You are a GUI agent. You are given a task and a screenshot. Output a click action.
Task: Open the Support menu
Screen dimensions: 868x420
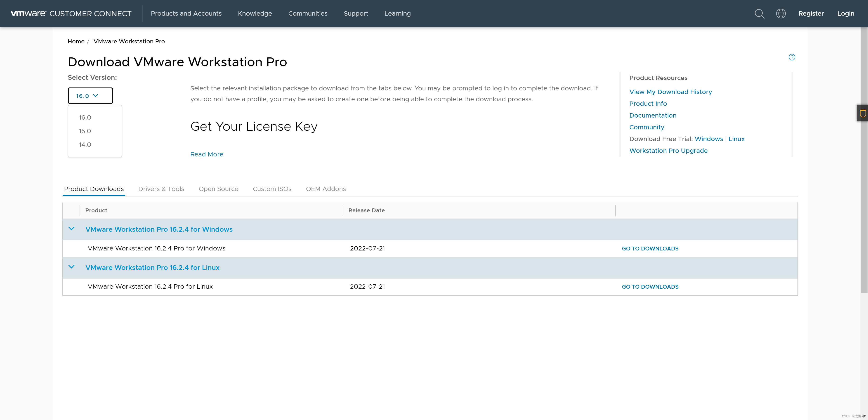(356, 14)
